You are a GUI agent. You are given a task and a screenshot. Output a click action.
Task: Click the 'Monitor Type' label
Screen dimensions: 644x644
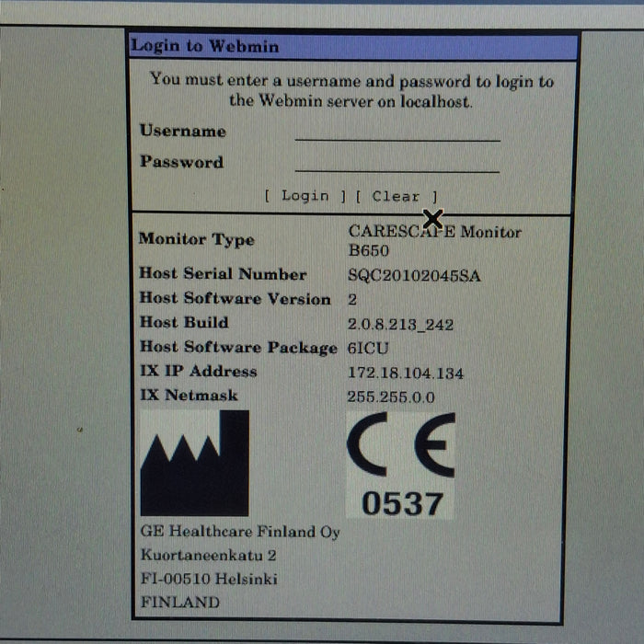click(197, 239)
